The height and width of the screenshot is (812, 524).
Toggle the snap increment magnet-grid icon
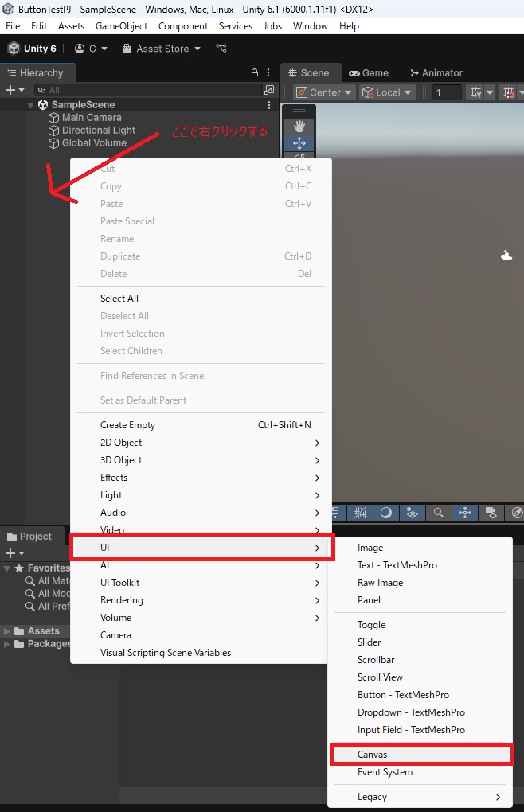508,92
